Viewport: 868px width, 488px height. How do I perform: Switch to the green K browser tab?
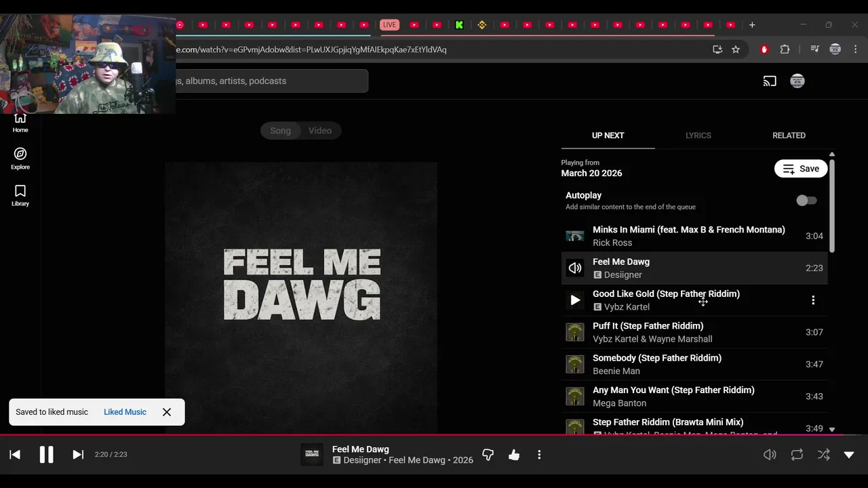pos(459,25)
